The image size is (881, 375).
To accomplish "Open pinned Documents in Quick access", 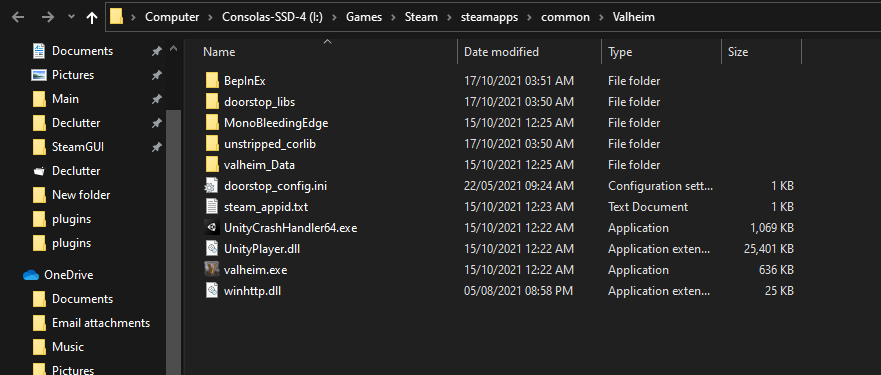I will click(83, 51).
